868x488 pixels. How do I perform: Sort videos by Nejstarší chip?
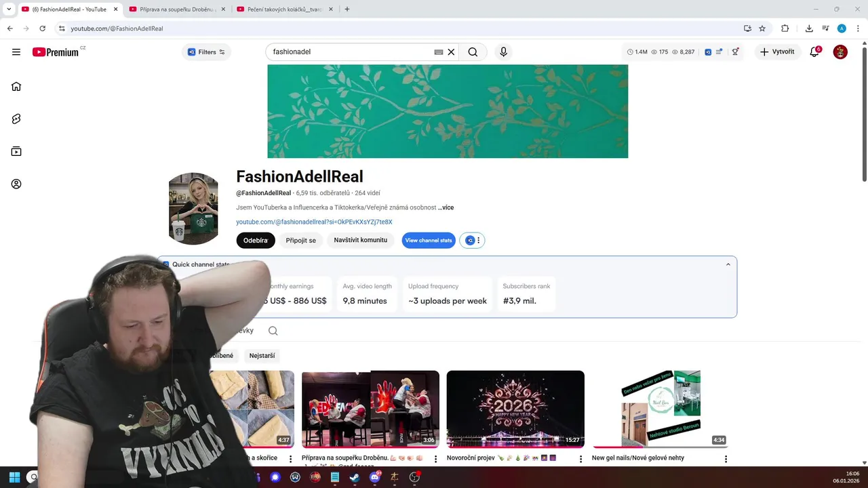(262, 356)
